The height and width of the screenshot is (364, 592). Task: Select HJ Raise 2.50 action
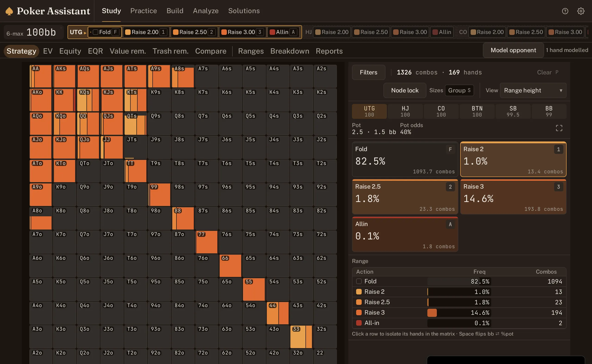pyautogui.click(x=371, y=32)
